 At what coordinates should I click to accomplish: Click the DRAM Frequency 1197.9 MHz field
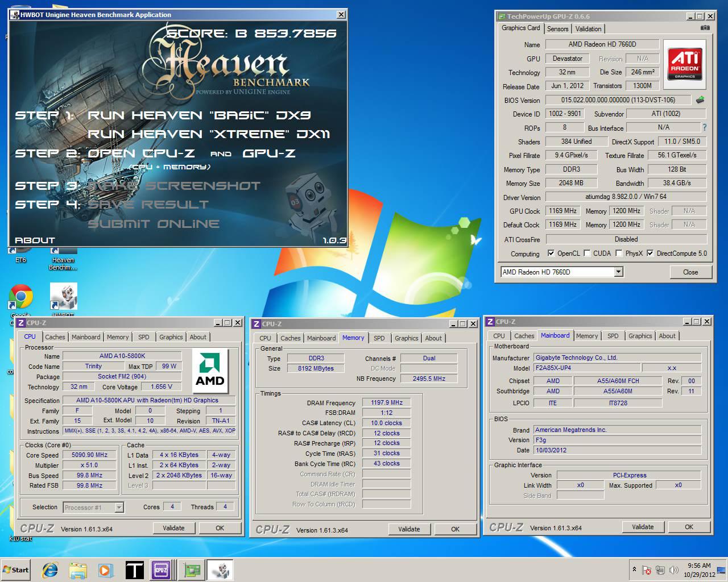[386, 402]
